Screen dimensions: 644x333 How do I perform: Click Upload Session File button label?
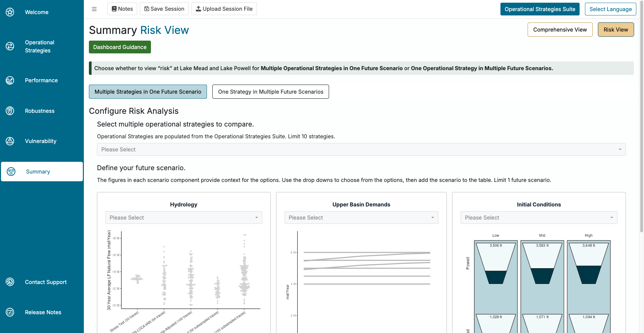(227, 9)
